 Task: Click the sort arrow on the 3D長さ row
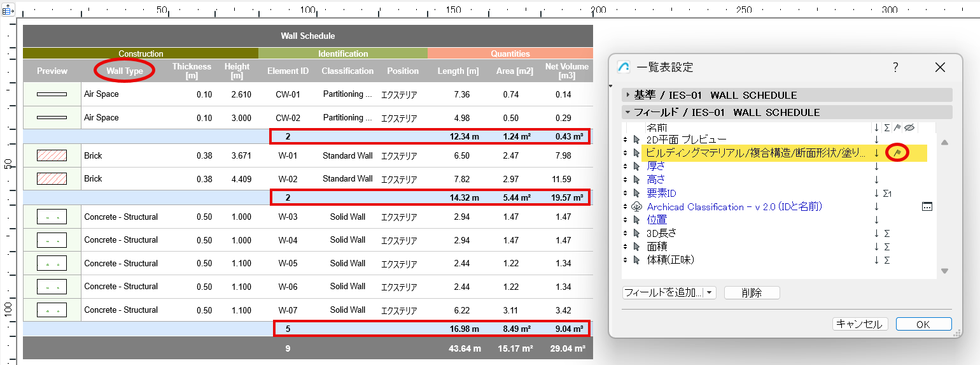876,233
